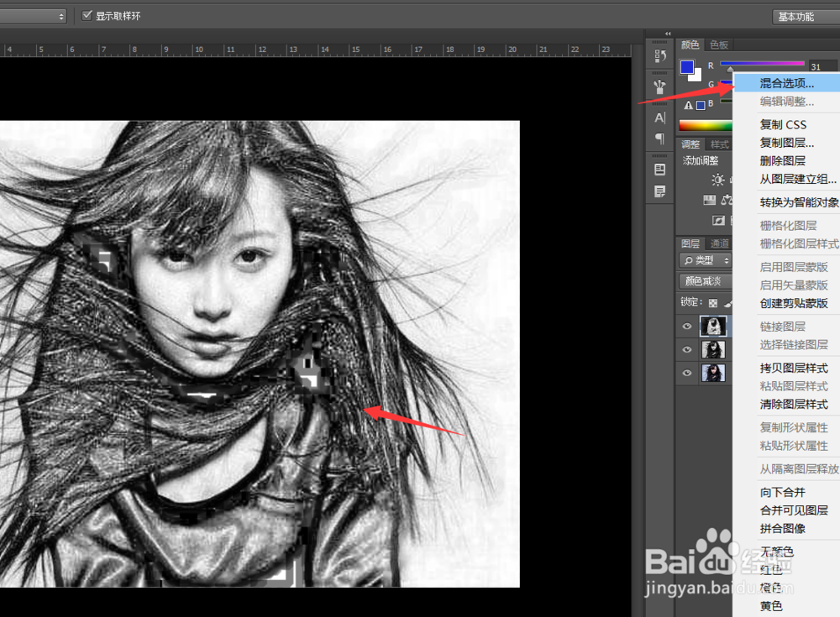Choose 从隔离图层释放 menu item
Screen dimensions: 840x617
point(786,469)
